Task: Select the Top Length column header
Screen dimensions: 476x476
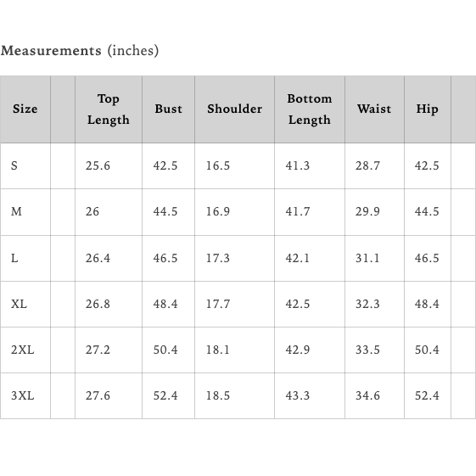Action: tap(109, 109)
